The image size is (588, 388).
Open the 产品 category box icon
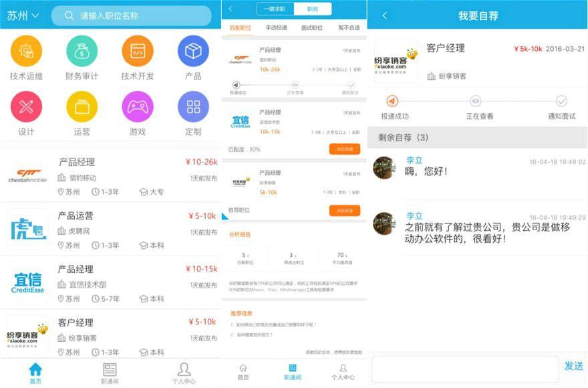[193, 51]
